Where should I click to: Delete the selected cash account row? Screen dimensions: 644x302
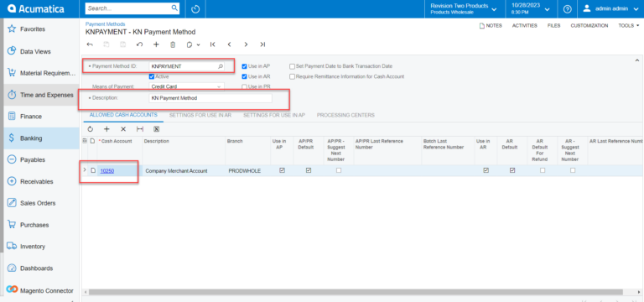[123, 129]
